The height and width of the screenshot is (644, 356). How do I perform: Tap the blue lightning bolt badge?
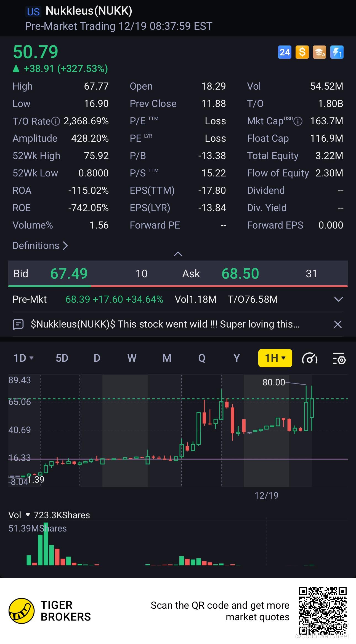[337, 52]
